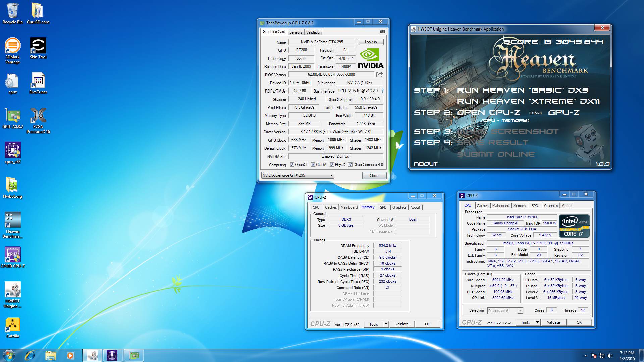Launch Skin Tool desktop shortcut
Image resolution: width=644 pixels, height=362 pixels.
pos(38,48)
